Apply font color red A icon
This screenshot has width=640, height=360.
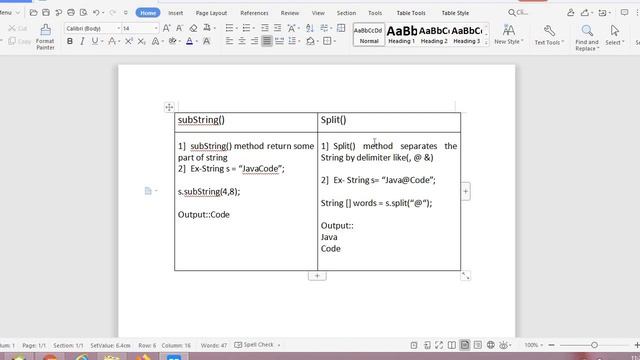(189, 41)
